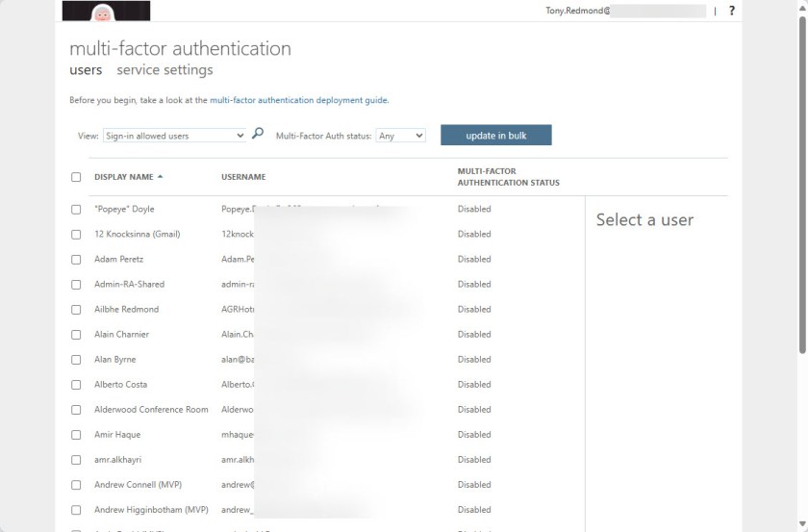
Task: Click the scrollbar up arrow
Action: click(x=802, y=8)
